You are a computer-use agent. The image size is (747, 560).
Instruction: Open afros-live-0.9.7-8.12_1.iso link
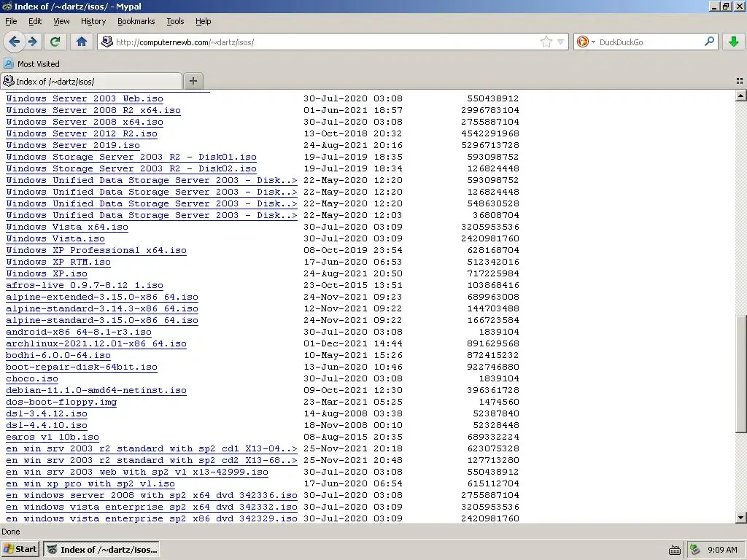click(x=85, y=285)
